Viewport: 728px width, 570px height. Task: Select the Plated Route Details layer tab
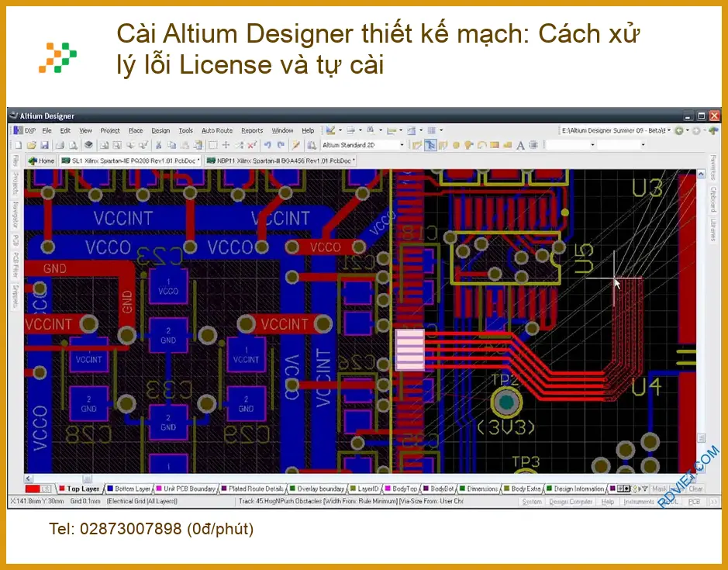pyautogui.click(x=253, y=489)
